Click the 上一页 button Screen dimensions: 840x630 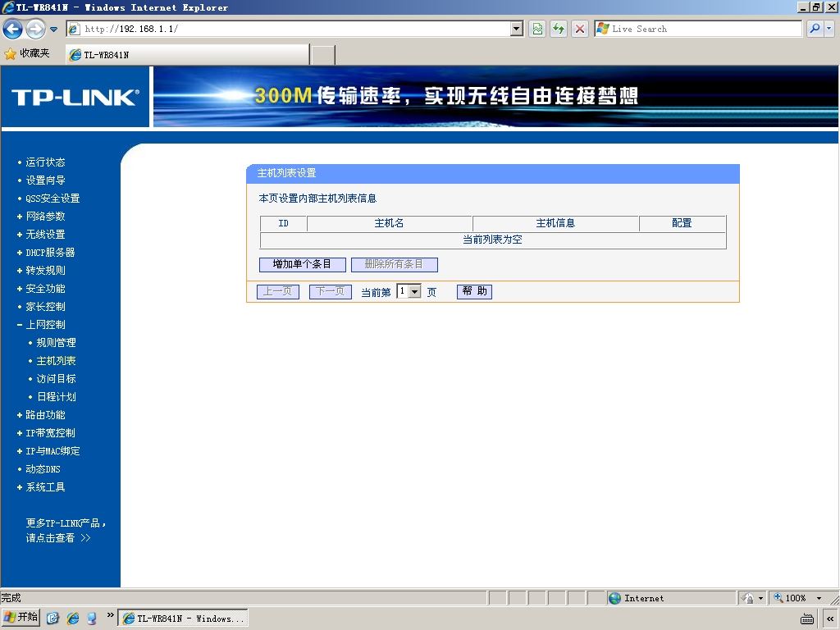tap(278, 292)
